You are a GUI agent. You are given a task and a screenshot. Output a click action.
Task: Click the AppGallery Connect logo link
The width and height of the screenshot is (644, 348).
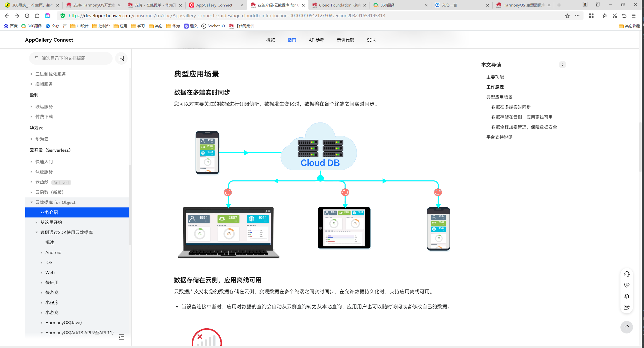[x=49, y=40]
